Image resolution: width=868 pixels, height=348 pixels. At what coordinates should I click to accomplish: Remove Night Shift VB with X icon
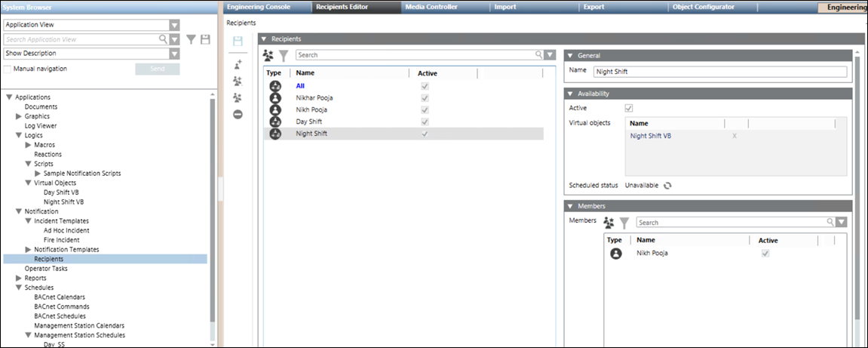(x=735, y=137)
